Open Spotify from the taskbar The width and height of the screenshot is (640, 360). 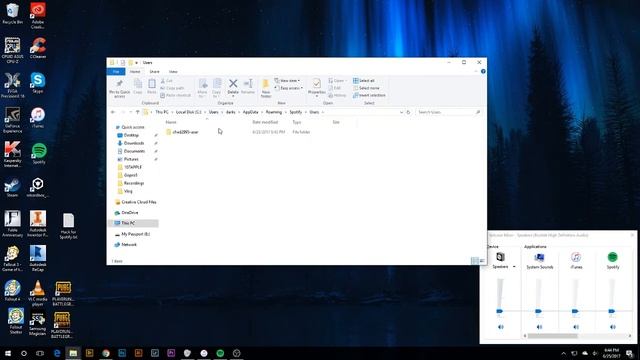220,353
